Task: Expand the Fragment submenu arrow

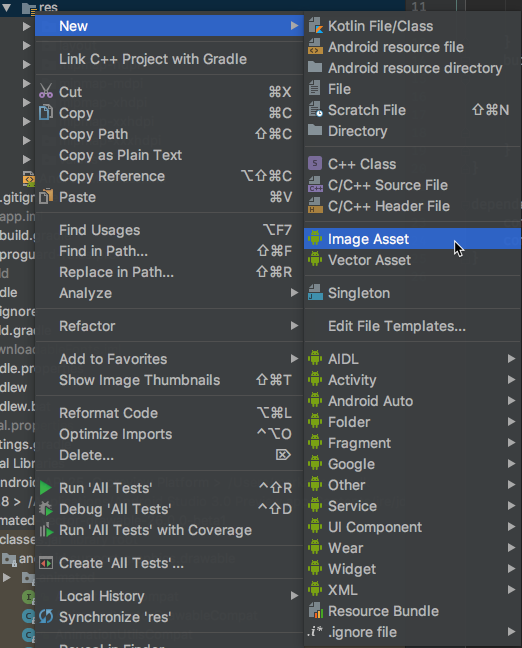Action: [x=512, y=443]
